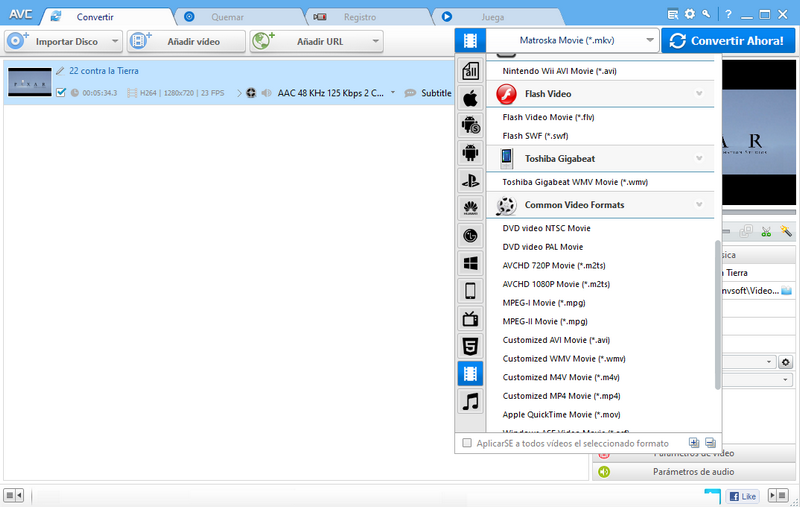Enable apply selected format to all videos

tap(467, 443)
